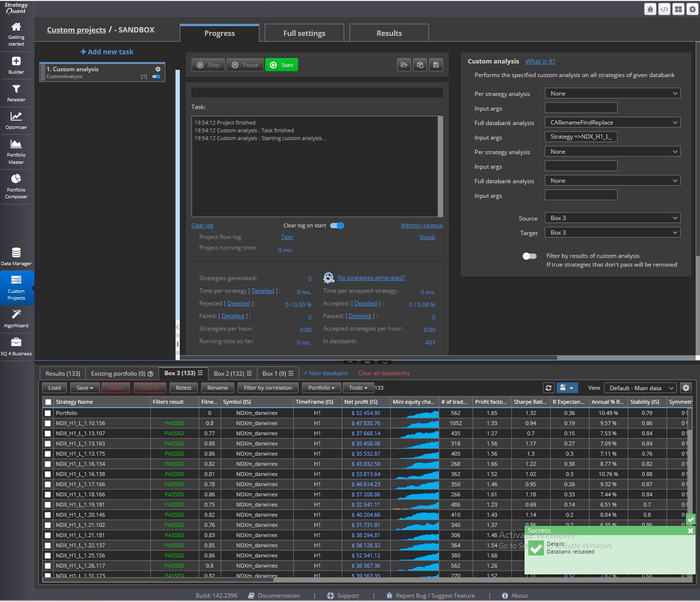The image size is (700, 602).
Task: Switch to the Full settings tab
Action: (x=304, y=33)
